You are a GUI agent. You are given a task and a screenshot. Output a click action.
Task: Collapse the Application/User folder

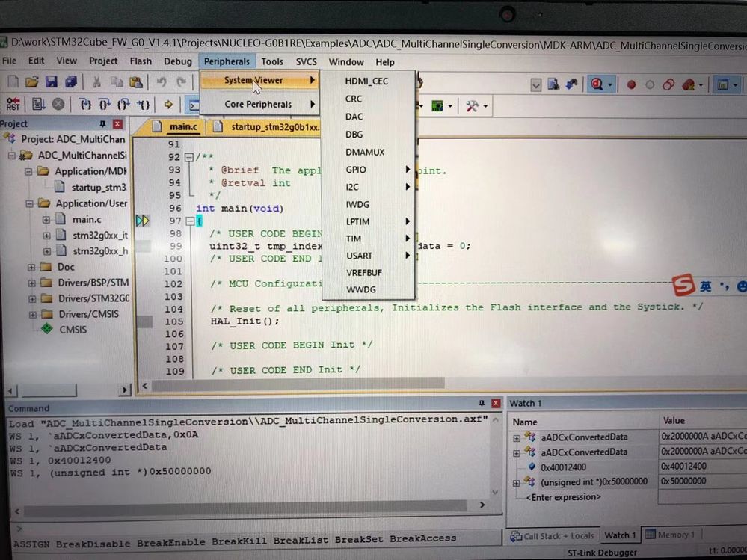[30, 204]
